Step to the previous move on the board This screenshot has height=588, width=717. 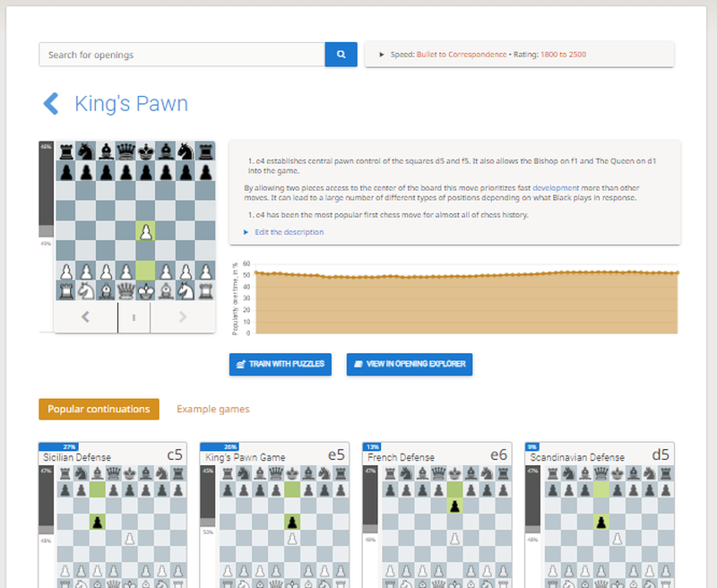coord(86,316)
